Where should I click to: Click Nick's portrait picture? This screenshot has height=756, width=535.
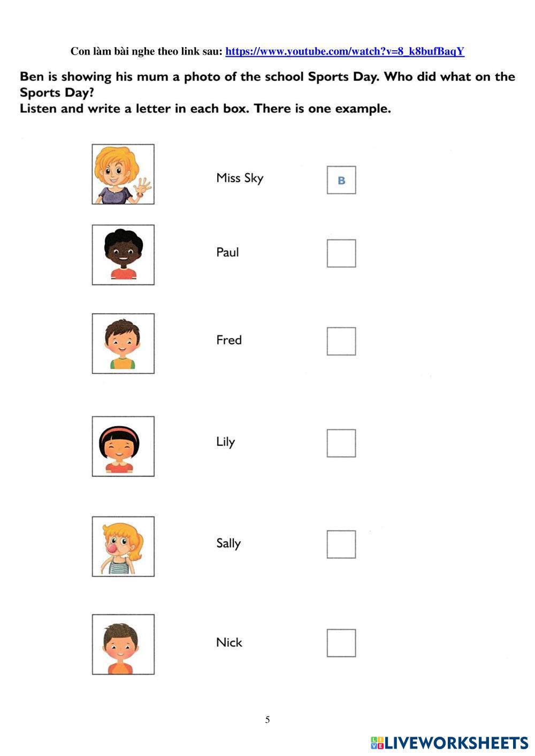[123, 644]
